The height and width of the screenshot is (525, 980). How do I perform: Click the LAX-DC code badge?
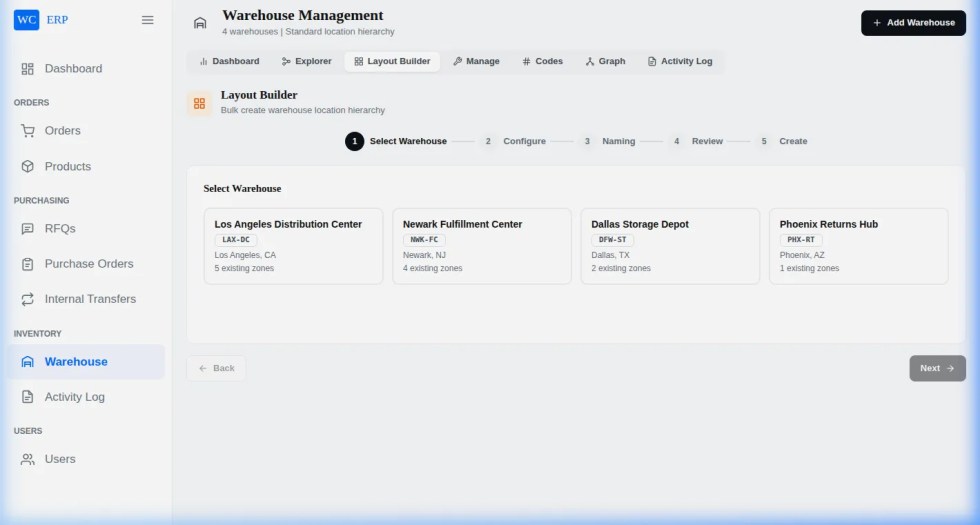point(236,240)
